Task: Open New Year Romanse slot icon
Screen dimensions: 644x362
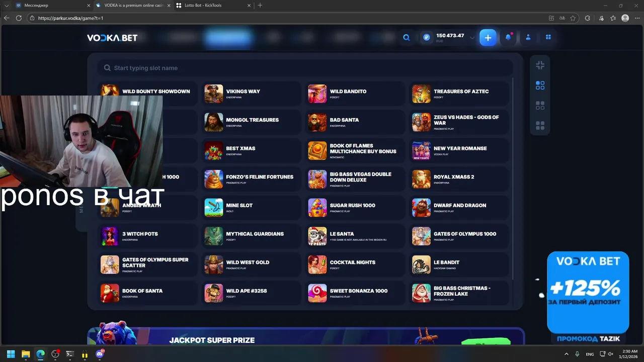Action: [x=421, y=151]
